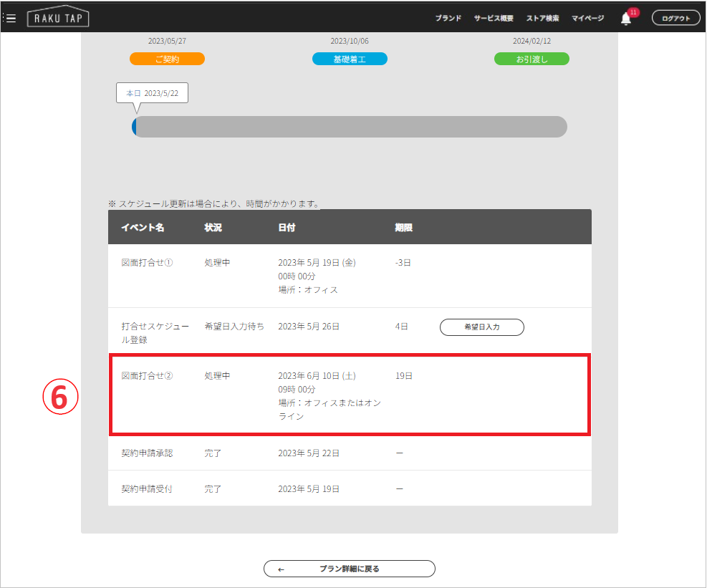Click 2023年 5月 19日 in 契約申請受付 row
Screen dimensions: 707x588
click(309, 488)
